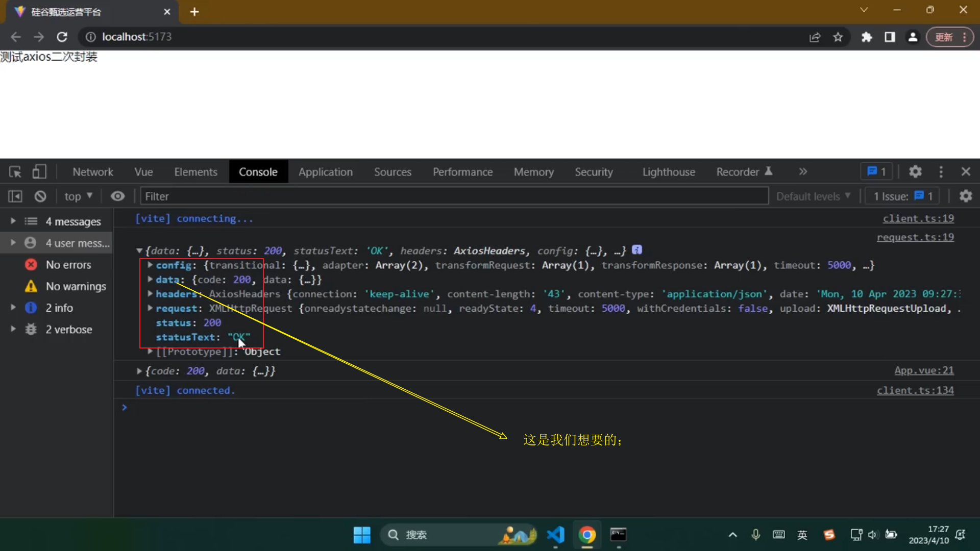Click the issues counter badge in the tab bar
The image size is (980, 551).
(876, 172)
